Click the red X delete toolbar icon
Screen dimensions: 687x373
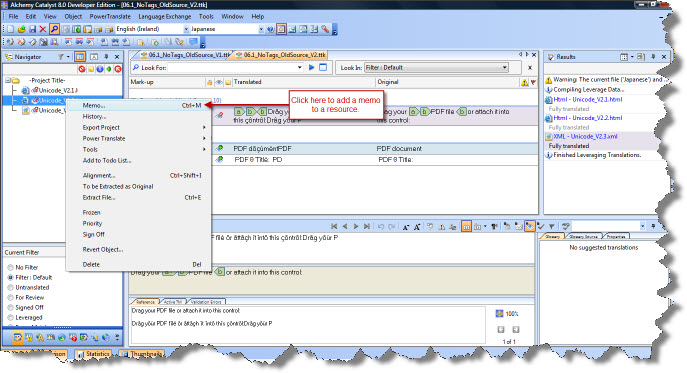coord(43,29)
